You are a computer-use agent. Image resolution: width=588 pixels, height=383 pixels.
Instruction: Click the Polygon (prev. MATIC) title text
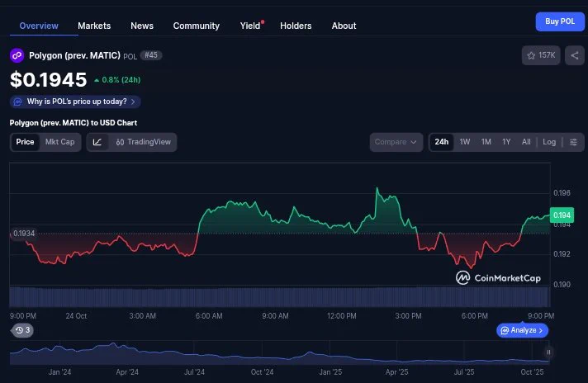pyautogui.click(x=74, y=55)
